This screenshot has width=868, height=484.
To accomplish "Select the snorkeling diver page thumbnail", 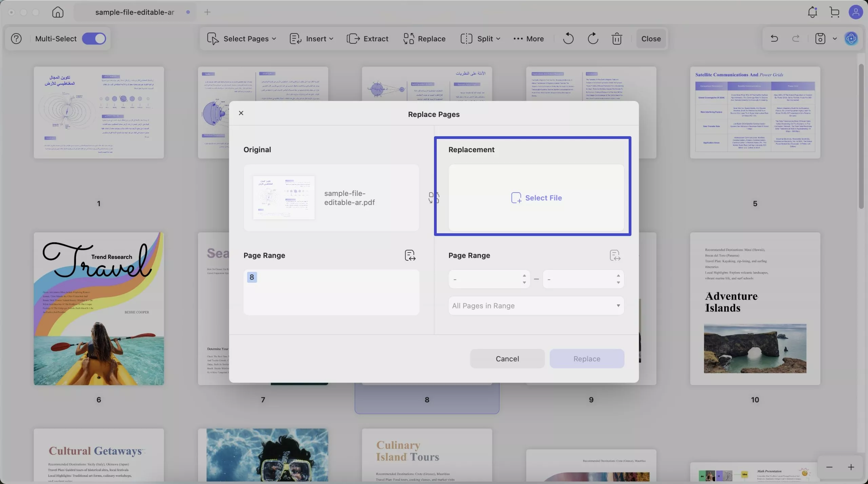I will click(263, 455).
